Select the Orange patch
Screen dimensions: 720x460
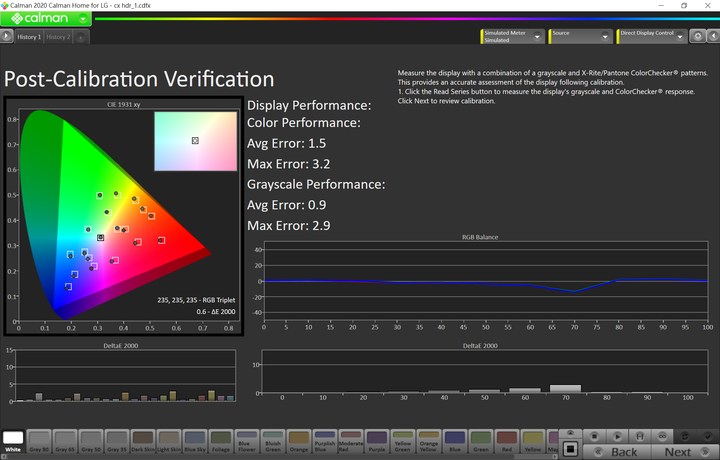point(298,442)
